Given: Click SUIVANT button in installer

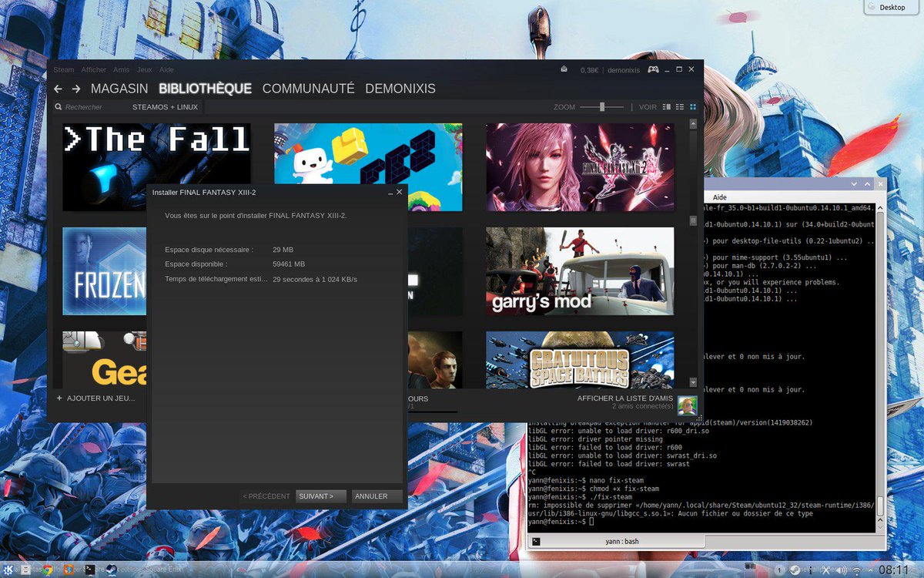Looking at the screenshot, I should pyautogui.click(x=320, y=496).
